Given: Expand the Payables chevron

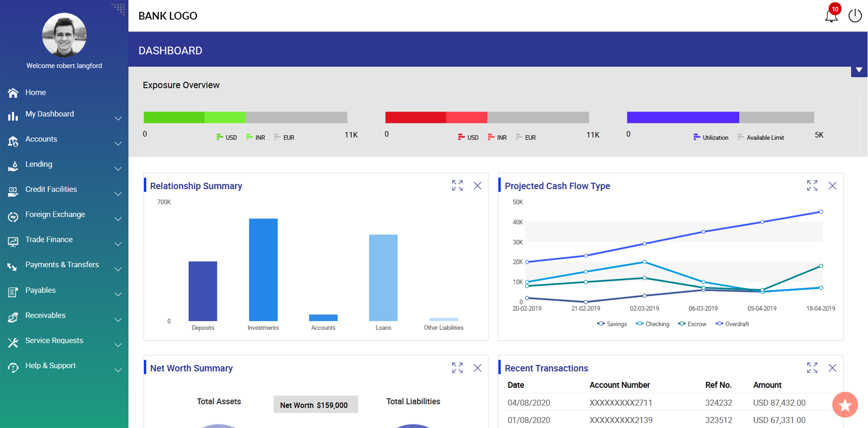Looking at the screenshot, I should [x=118, y=295].
